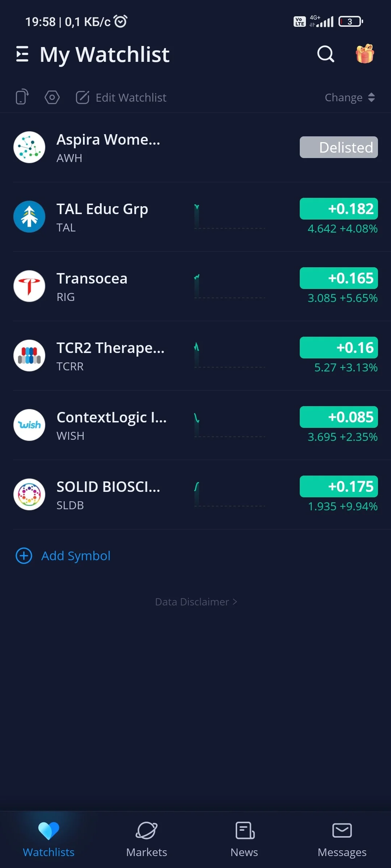Toggle the +0.175 change badge for SLDB
This screenshot has width=391, height=868.
coord(339,486)
